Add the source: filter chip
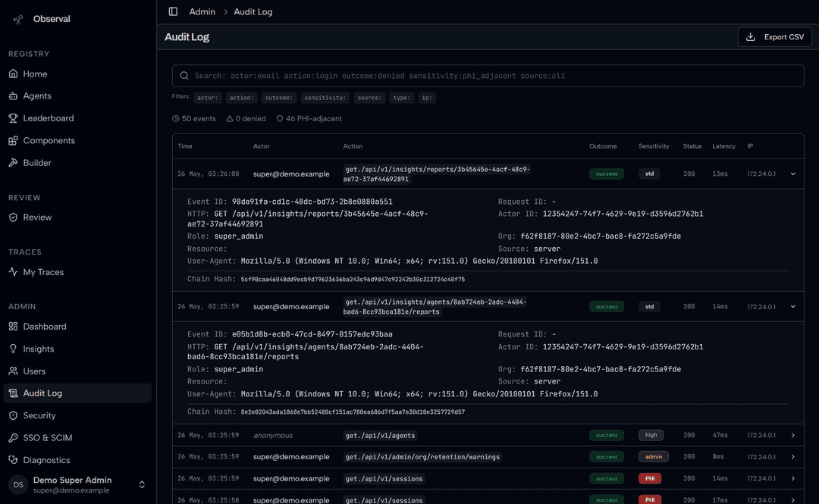The width and height of the screenshot is (819, 504). (x=369, y=98)
